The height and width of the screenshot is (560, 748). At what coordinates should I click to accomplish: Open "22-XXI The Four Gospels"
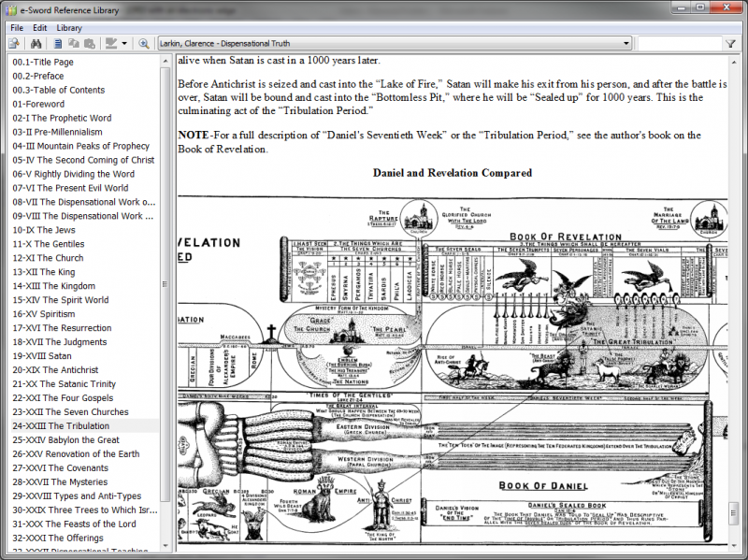(63, 398)
